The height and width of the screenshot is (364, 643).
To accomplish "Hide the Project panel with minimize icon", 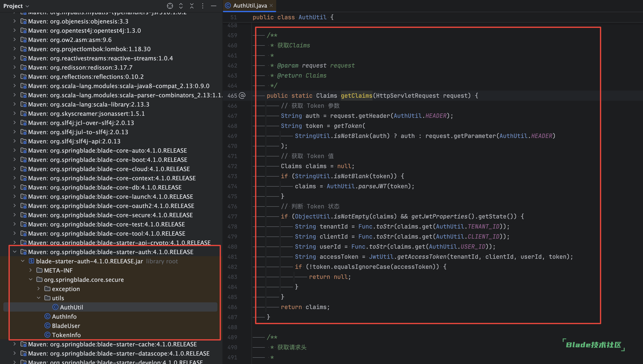I will coord(213,6).
